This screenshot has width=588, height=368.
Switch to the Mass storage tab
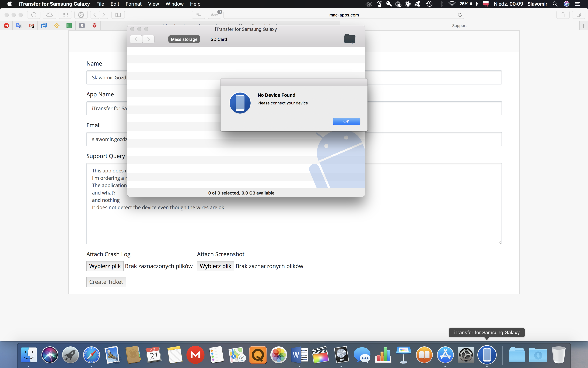[x=184, y=39]
